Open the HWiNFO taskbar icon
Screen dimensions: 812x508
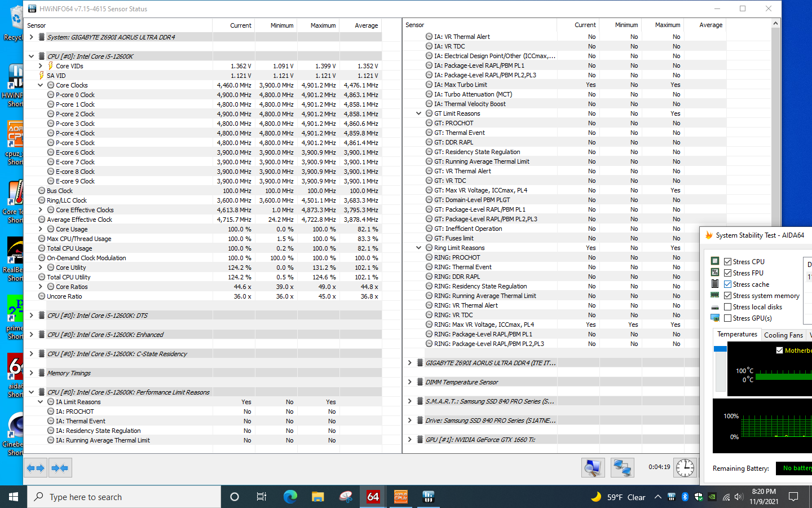click(x=428, y=497)
